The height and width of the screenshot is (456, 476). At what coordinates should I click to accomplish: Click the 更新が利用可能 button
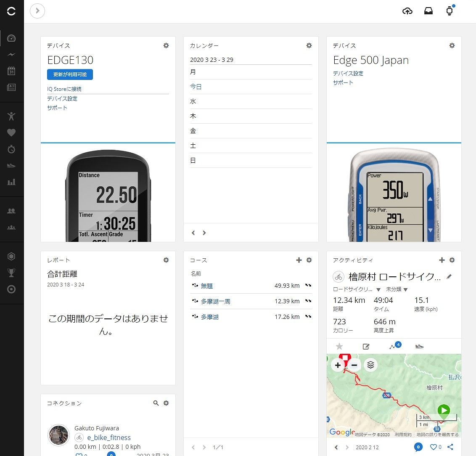70,74
